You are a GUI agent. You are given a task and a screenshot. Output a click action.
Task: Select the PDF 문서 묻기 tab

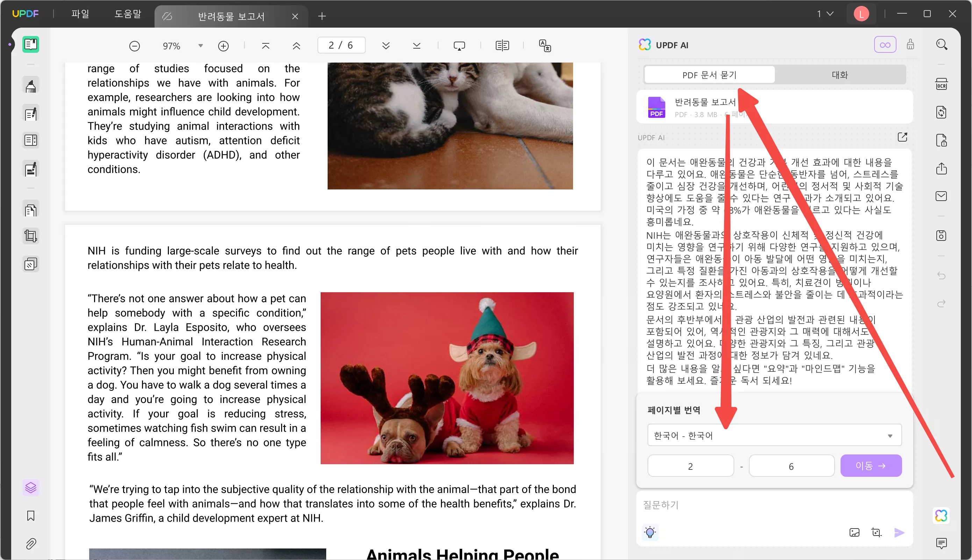point(709,74)
